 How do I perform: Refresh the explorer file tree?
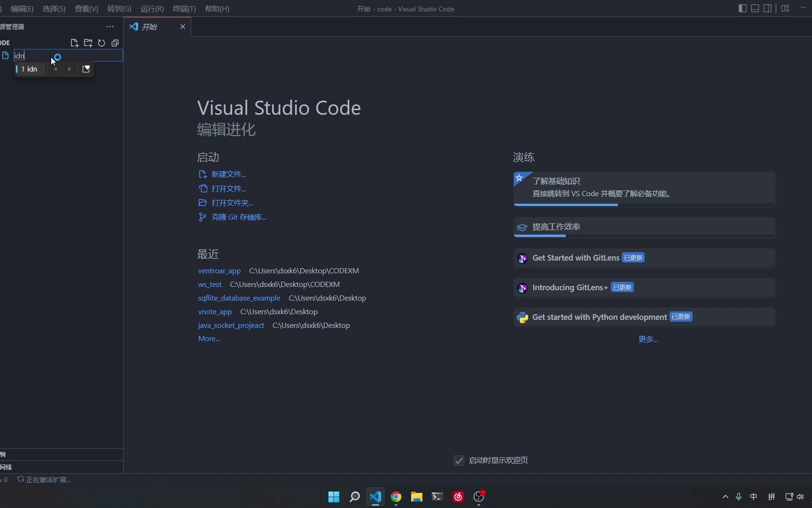point(101,43)
